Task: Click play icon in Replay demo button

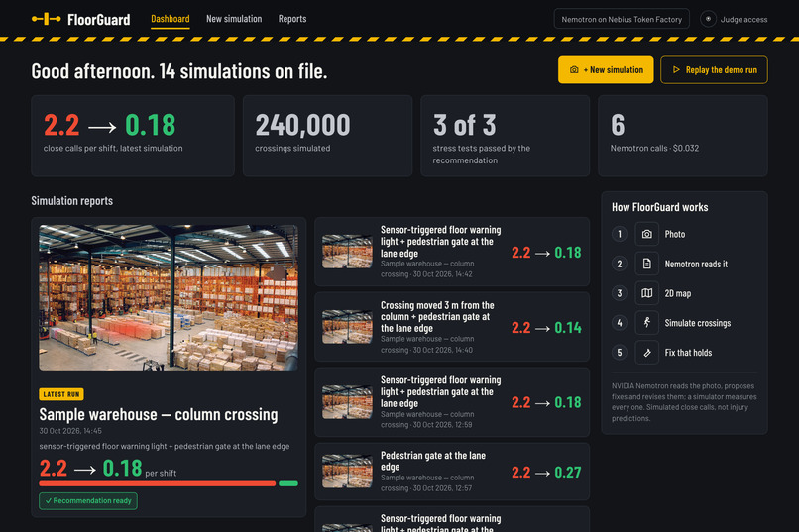Action: coord(676,69)
